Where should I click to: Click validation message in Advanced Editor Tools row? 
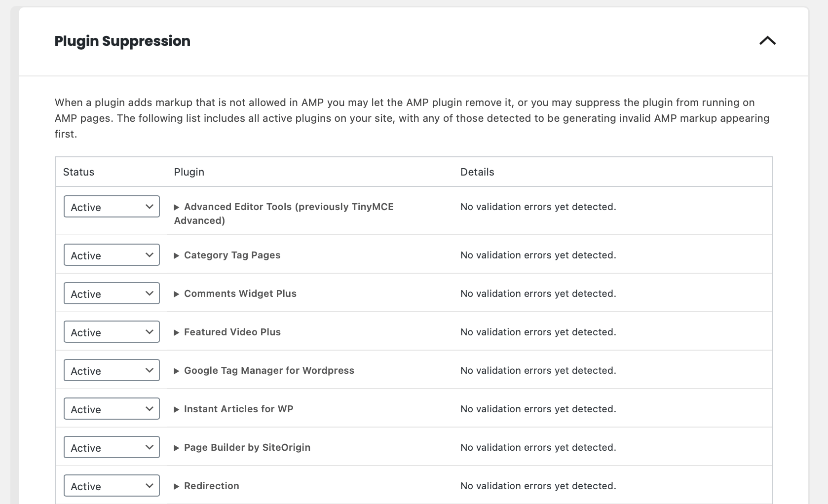(538, 207)
